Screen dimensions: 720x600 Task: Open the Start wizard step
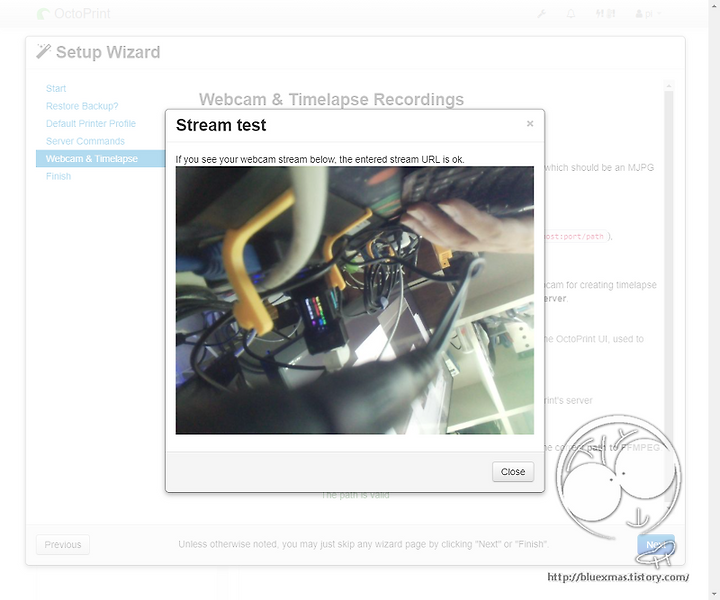(x=56, y=89)
